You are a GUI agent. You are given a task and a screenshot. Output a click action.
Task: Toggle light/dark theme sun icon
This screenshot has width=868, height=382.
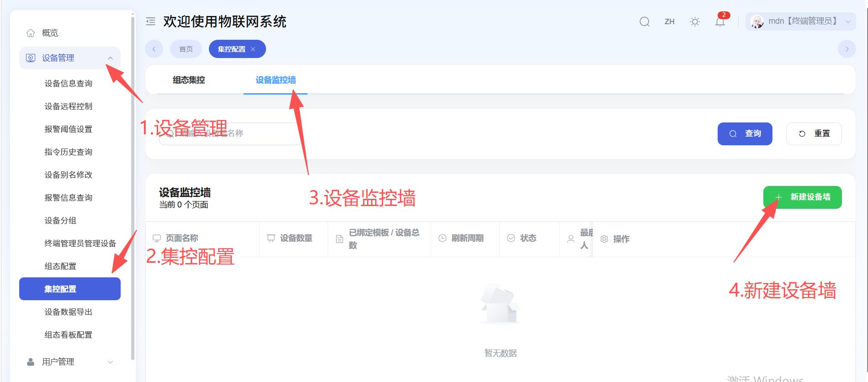click(695, 21)
